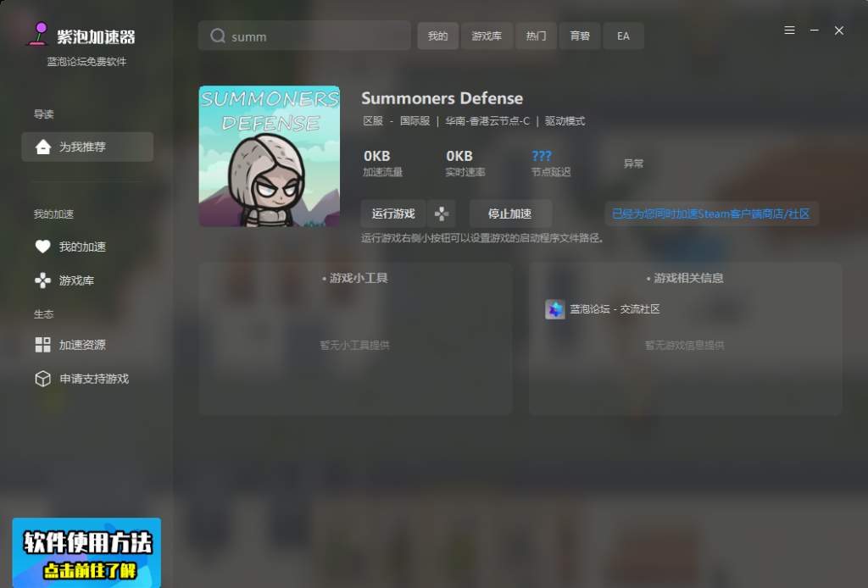This screenshot has width=868, height=588.
Task: Click the 国际服 region text
Action: (415, 121)
